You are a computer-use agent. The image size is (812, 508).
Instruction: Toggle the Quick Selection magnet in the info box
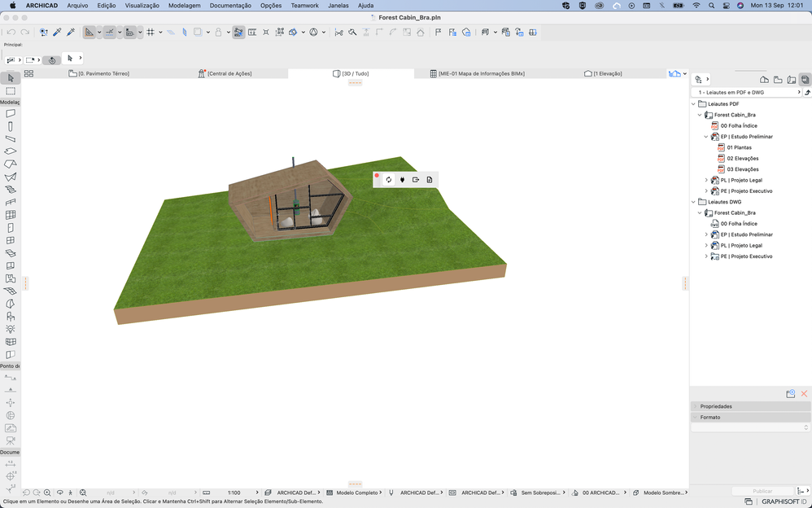pos(52,60)
